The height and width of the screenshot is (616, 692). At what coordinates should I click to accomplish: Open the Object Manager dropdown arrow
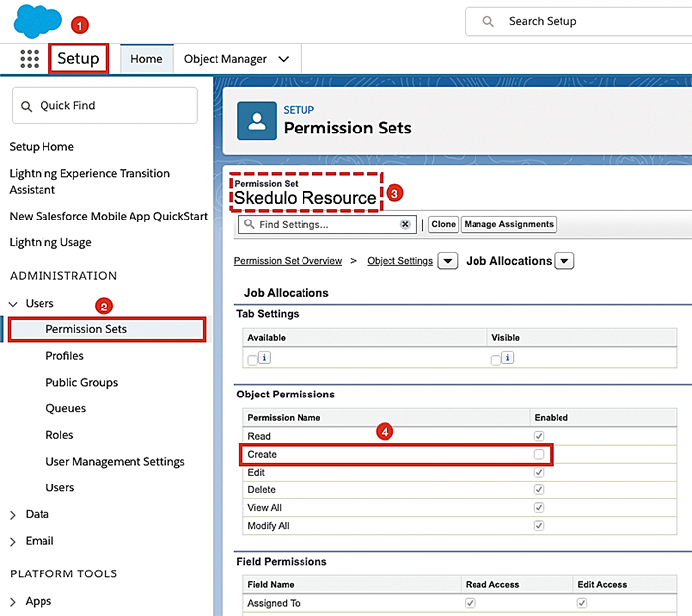[284, 59]
